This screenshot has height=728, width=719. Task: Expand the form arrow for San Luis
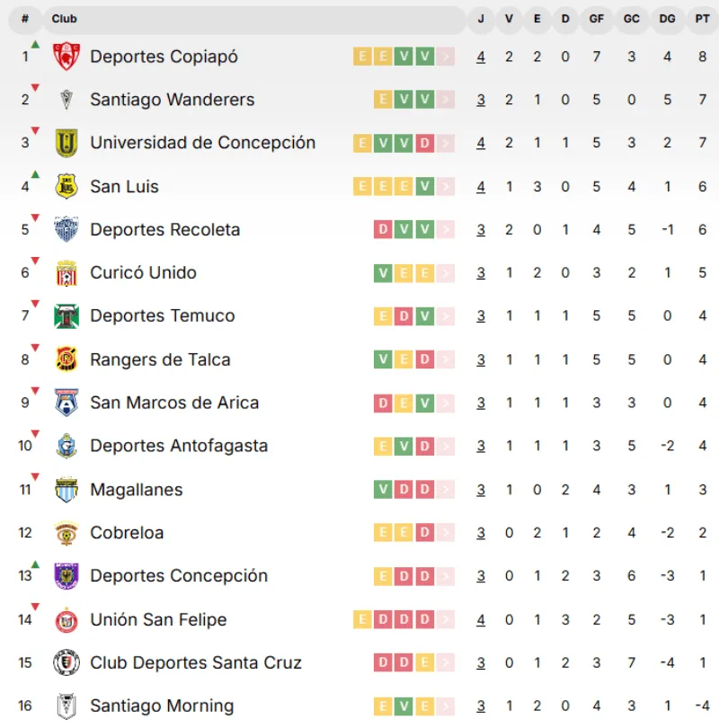(446, 187)
